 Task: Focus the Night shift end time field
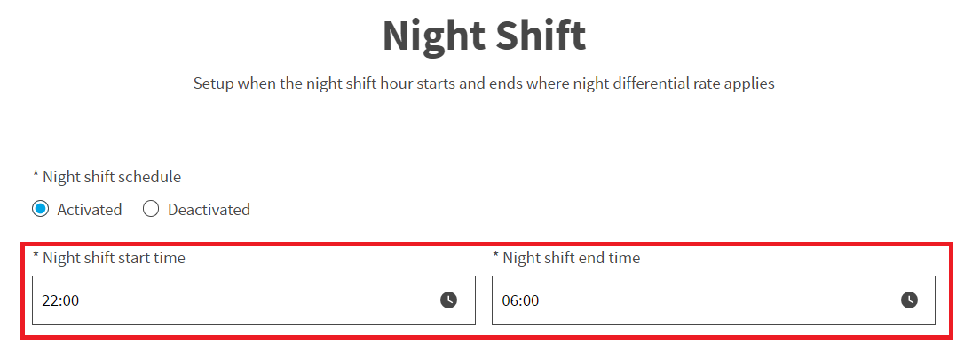coord(714,300)
